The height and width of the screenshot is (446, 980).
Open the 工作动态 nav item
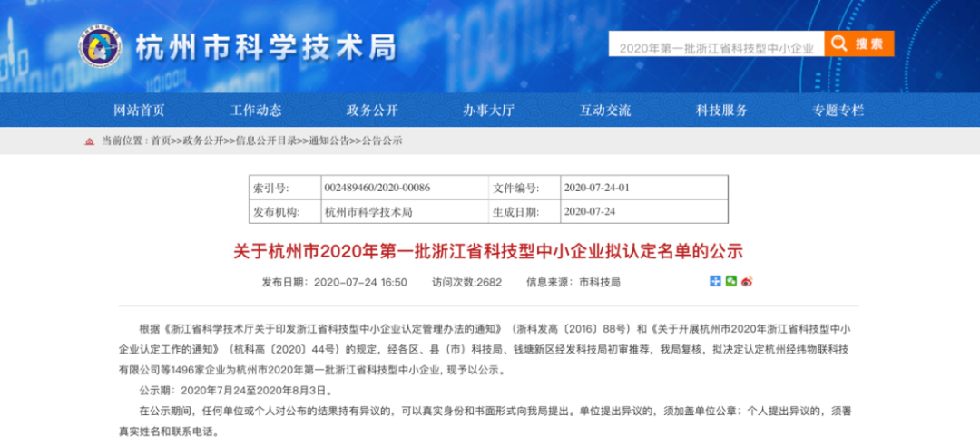point(256,111)
